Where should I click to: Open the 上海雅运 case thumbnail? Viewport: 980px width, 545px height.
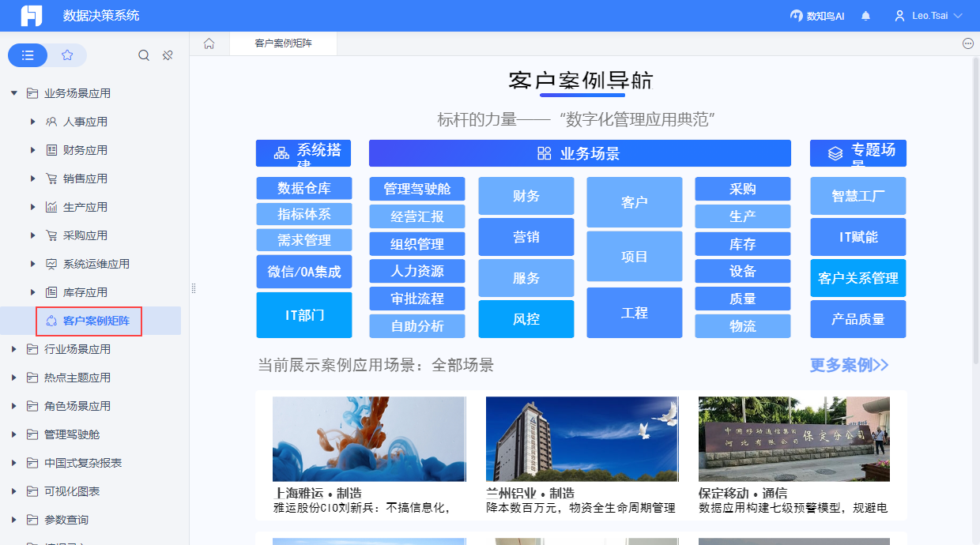click(x=369, y=439)
